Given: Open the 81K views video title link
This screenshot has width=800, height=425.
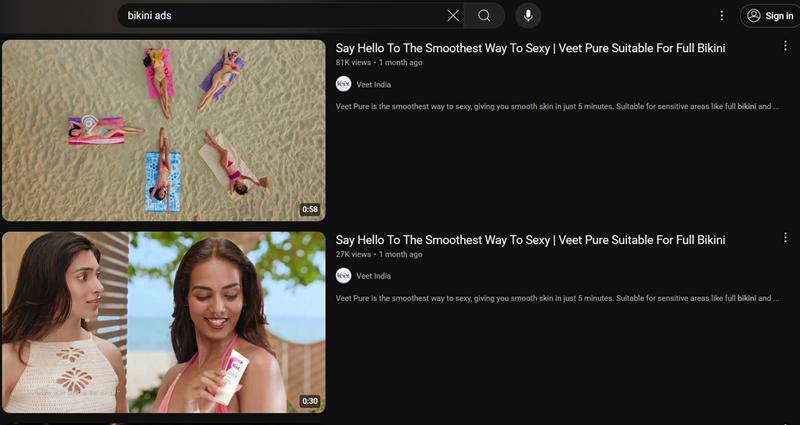Looking at the screenshot, I should (530, 48).
